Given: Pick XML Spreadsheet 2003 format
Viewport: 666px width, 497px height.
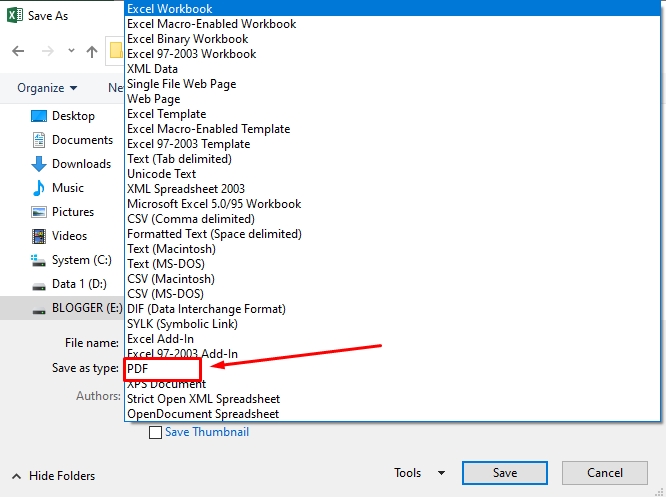Looking at the screenshot, I should click(392, 189).
